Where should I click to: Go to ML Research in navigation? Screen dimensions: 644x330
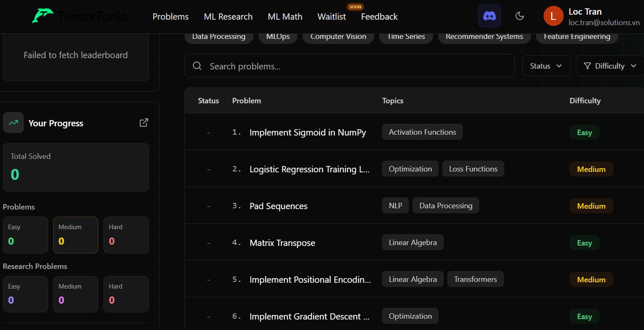click(x=228, y=17)
